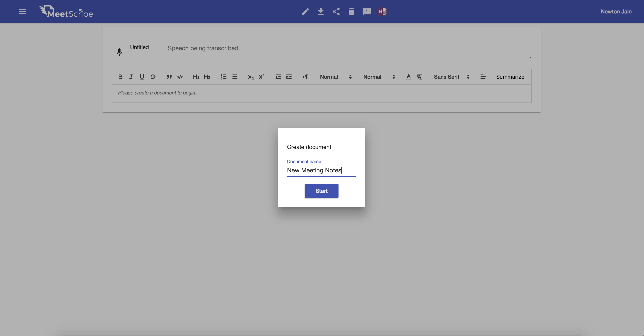Click the trash delete icon
The image size is (644, 336).
351,12
